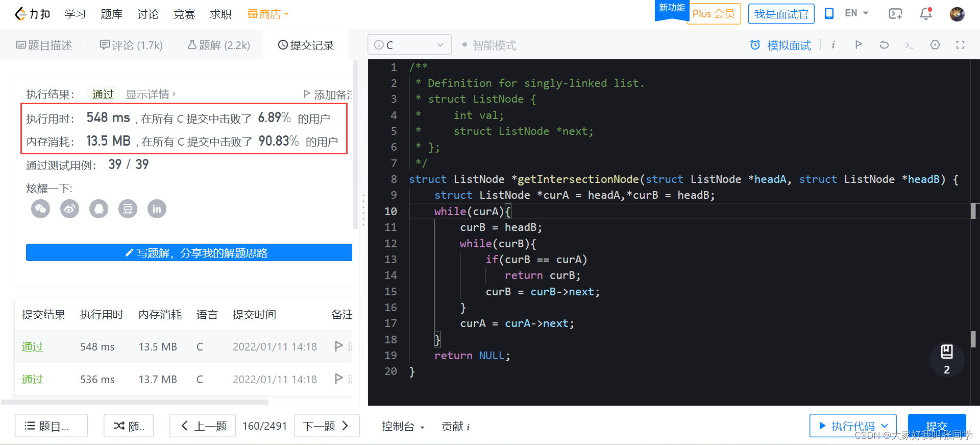Click the 贡献 contribute link
This screenshot has height=445, width=980.
[x=452, y=426]
